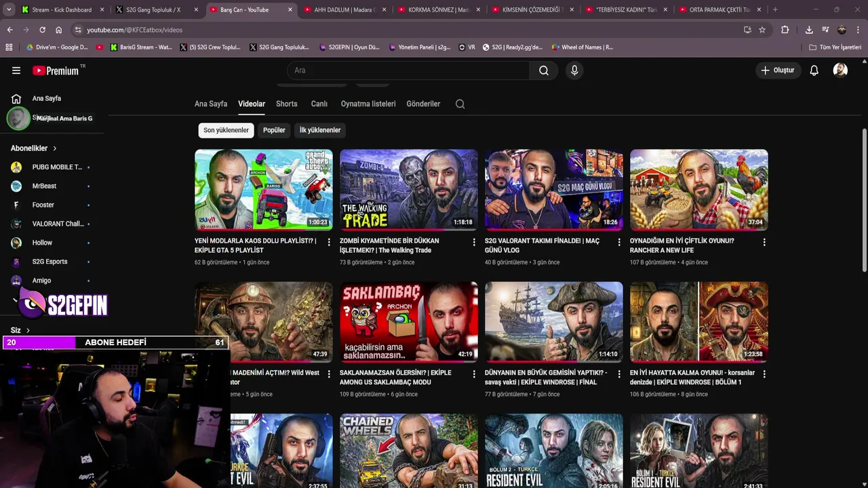Filter videos by İlk yüklenenler chip

(320, 130)
